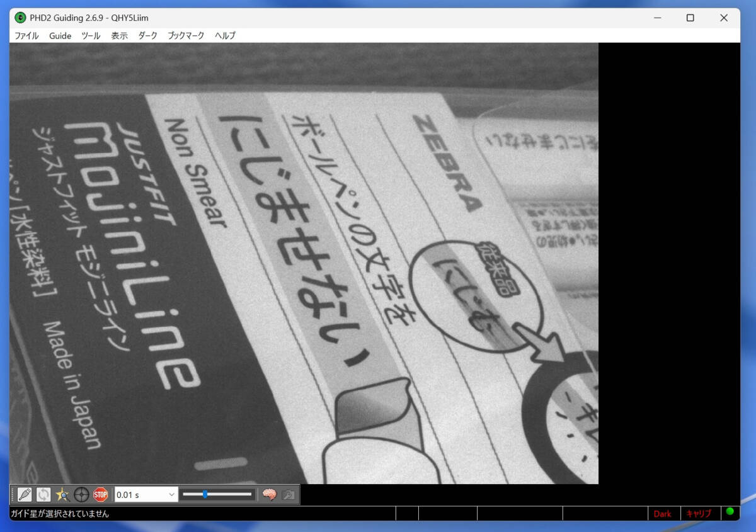
Task: Start looping exposures with the loop icon
Action: pos(43,495)
